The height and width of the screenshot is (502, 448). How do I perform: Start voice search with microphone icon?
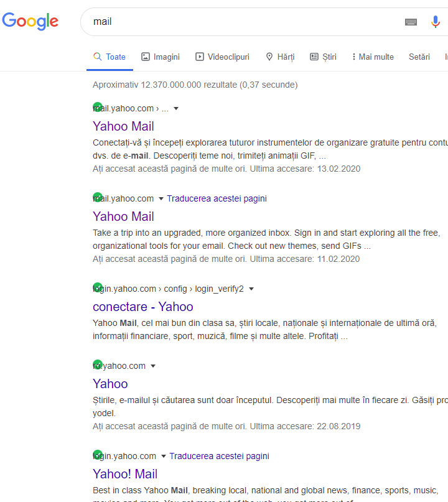pos(435,22)
